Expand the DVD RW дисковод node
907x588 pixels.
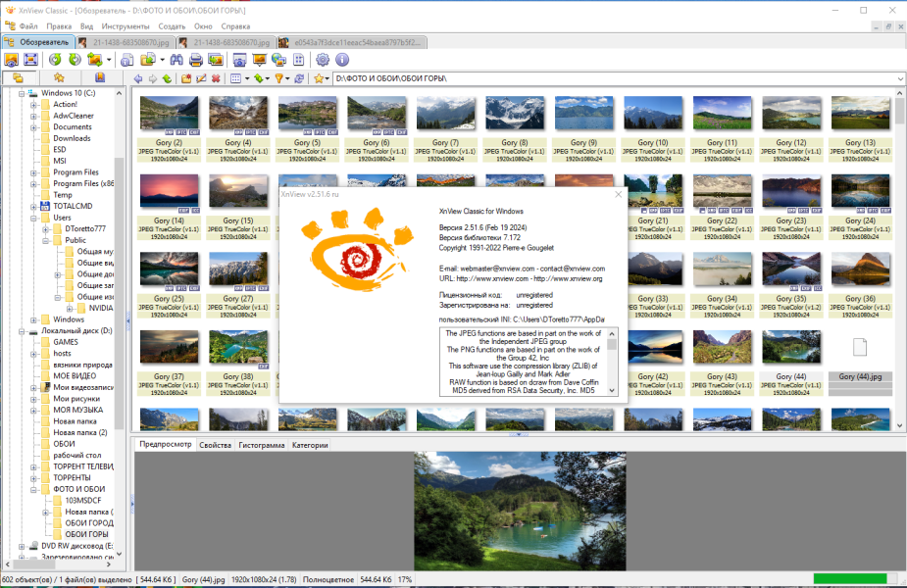[x=22, y=546]
